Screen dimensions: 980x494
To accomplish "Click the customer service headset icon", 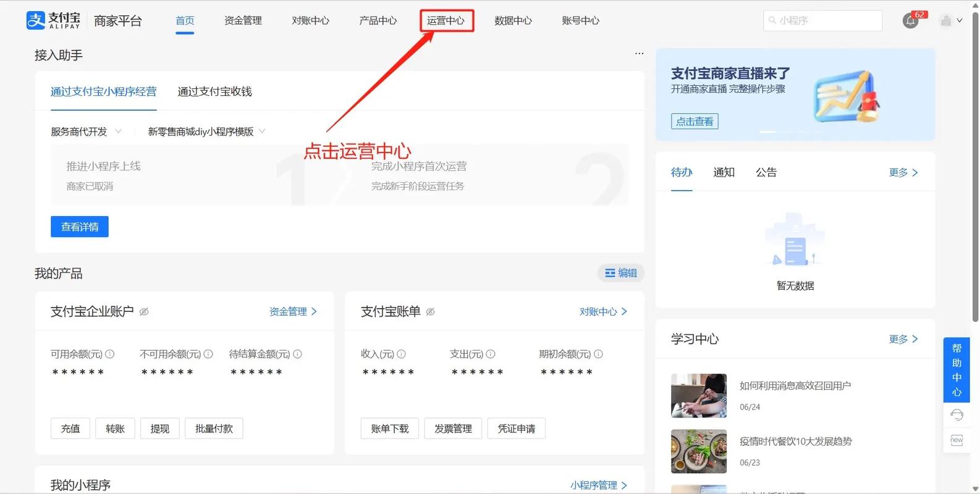I will tap(957, 415).
